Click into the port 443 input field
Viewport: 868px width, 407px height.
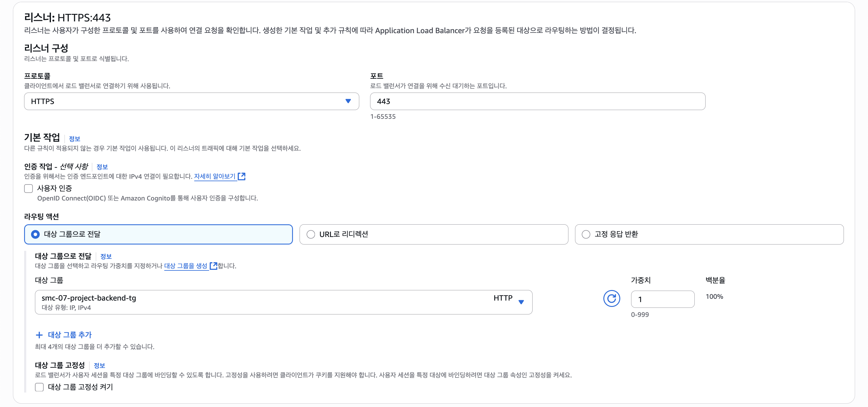click(x=537, y=101)
